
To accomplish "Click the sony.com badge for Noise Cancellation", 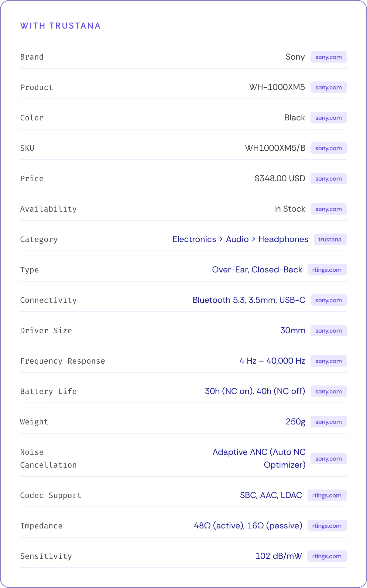I will (328, 459).
